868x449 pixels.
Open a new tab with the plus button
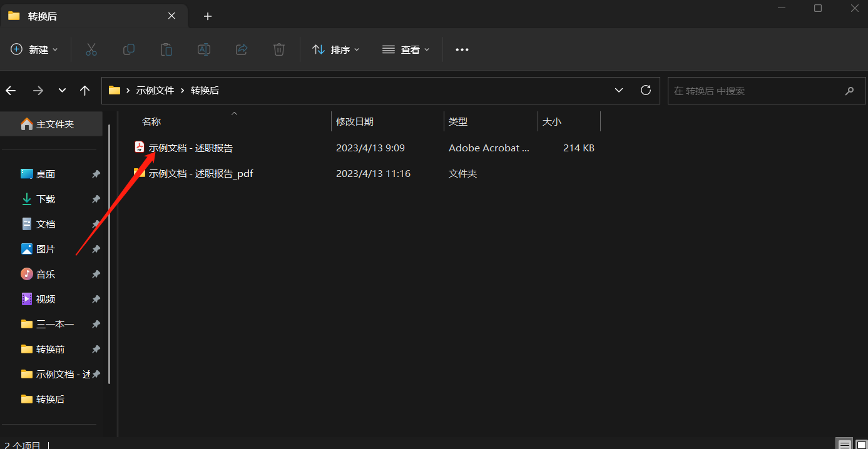point(208,16)
